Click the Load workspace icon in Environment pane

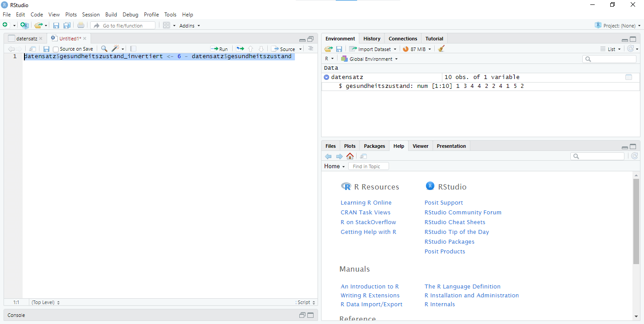[x=329, y=49]
